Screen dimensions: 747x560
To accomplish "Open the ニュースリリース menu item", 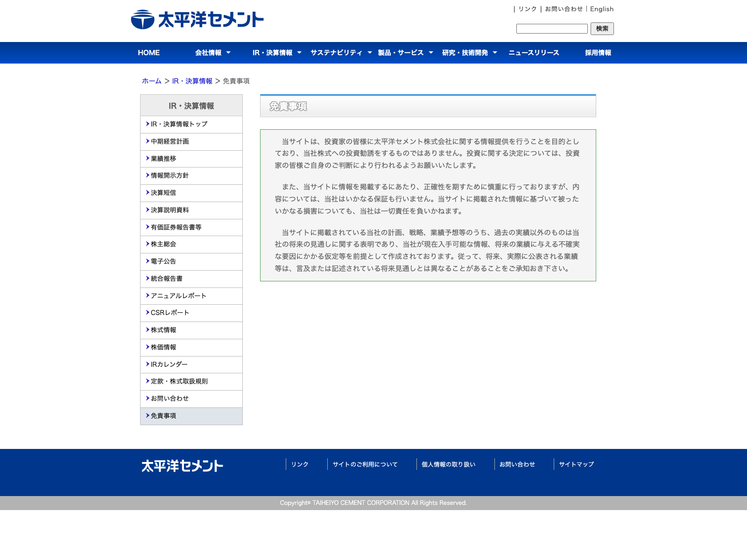I will (x=534, y=53).
